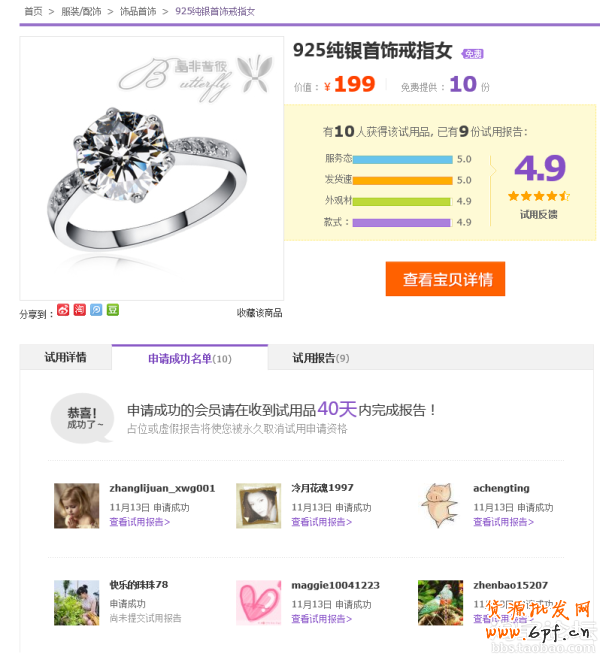
Task: Share to Douban green icon
Action: 113,310
